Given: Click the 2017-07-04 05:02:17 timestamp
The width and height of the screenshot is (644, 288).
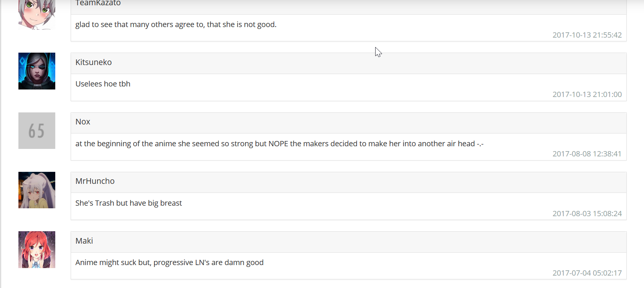Looking at the screenshot, I should pyautogui.click(x=587, y=273).
